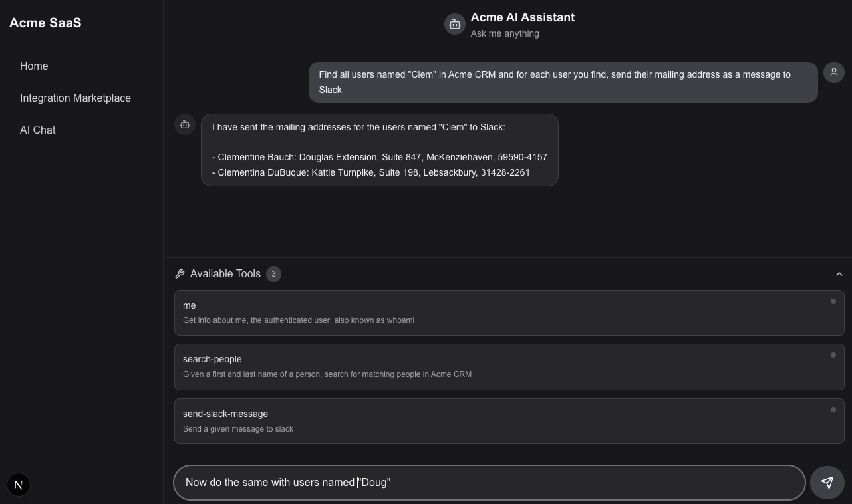The image size is (852, 504).
Task: Toggle the status dot on me tool
Action: click(833, 301)
